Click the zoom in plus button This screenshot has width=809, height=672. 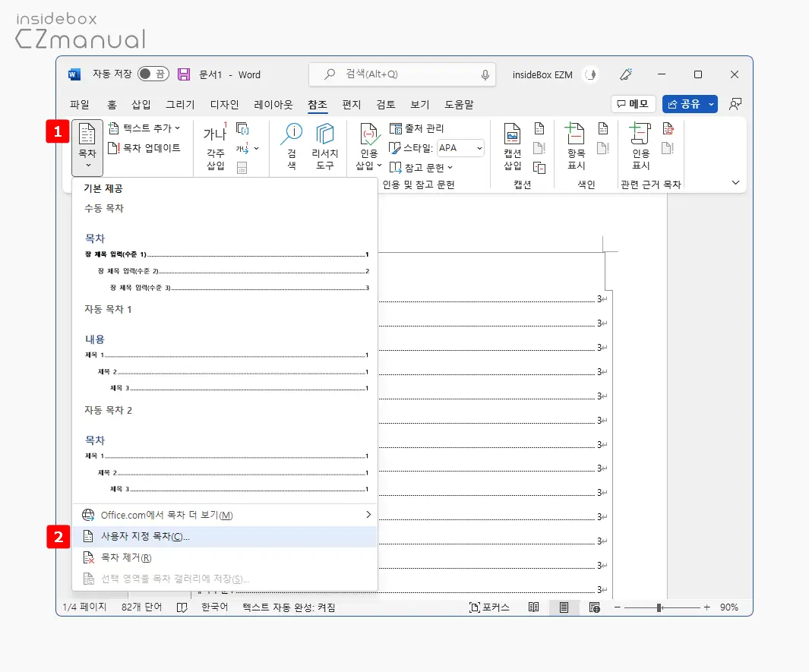tap(707, 607)
